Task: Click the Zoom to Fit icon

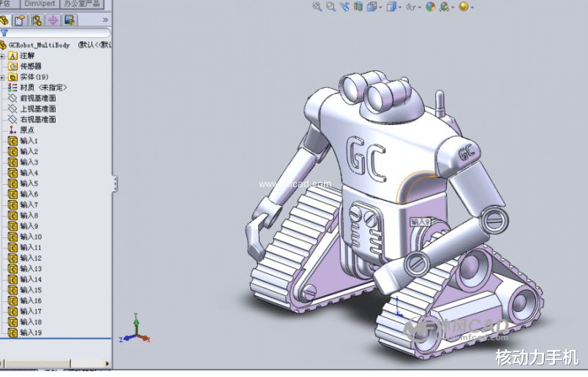Action: [317, 7]
